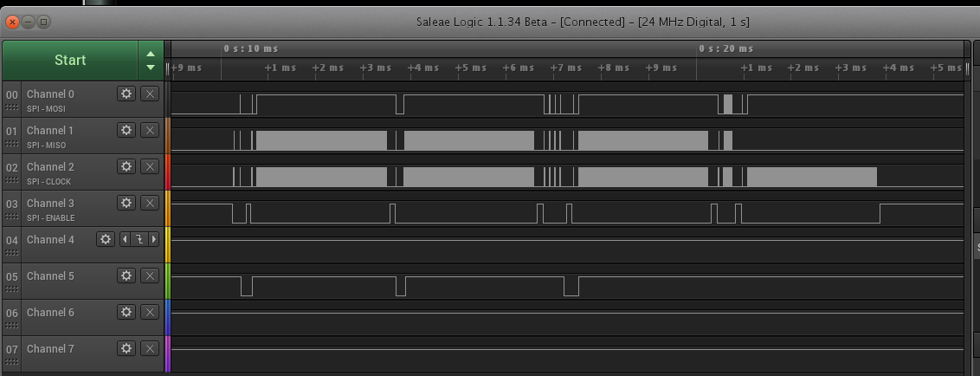Open settings gear for Channel 4

click(106, 239)
